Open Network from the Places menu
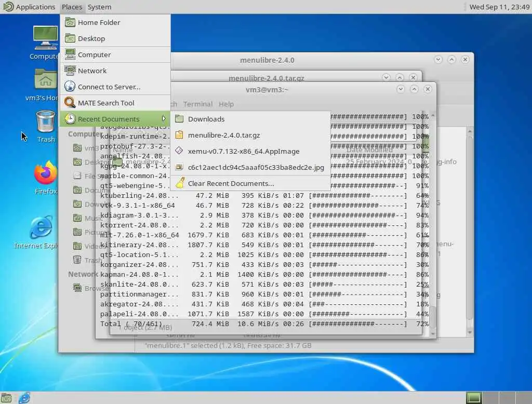 click(x=115, y=71)
